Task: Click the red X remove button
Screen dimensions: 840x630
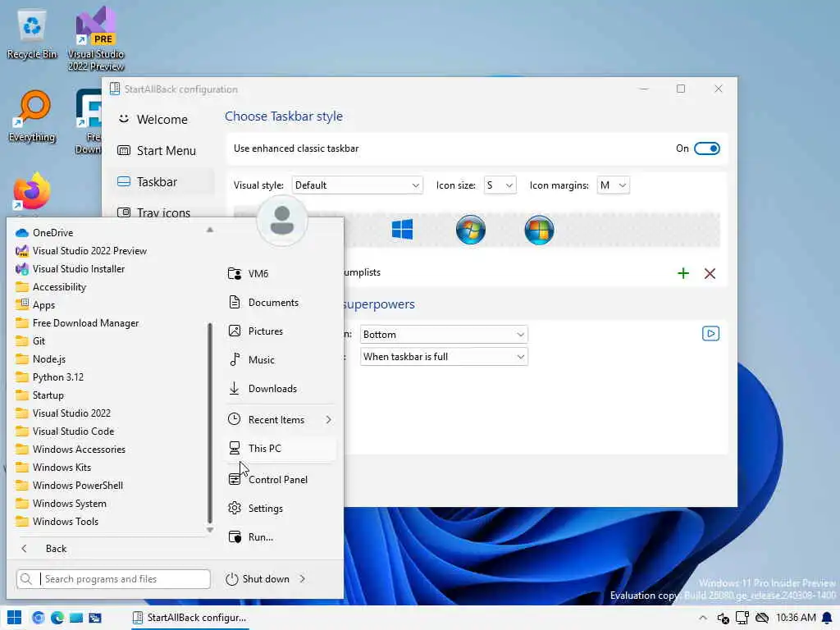Action: (710, 273)
